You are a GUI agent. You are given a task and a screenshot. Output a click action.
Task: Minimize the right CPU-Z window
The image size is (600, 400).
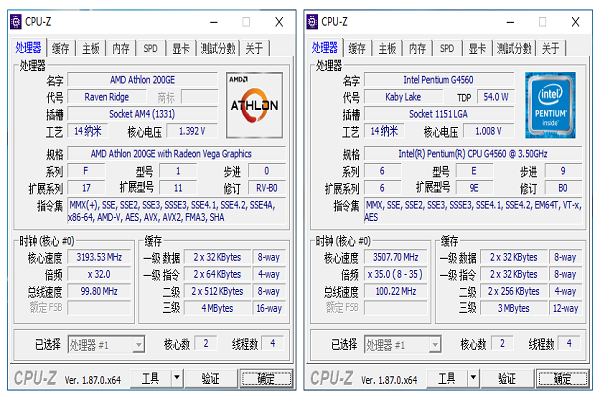(510, 22)
